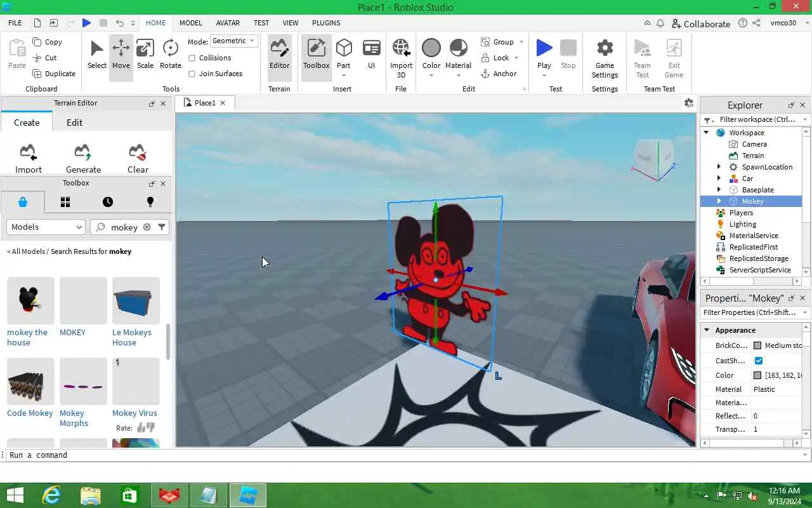Open the Models category dropdown
This screenshot has width=812, height=508.
pyautogui.click(x=46, y=227)
